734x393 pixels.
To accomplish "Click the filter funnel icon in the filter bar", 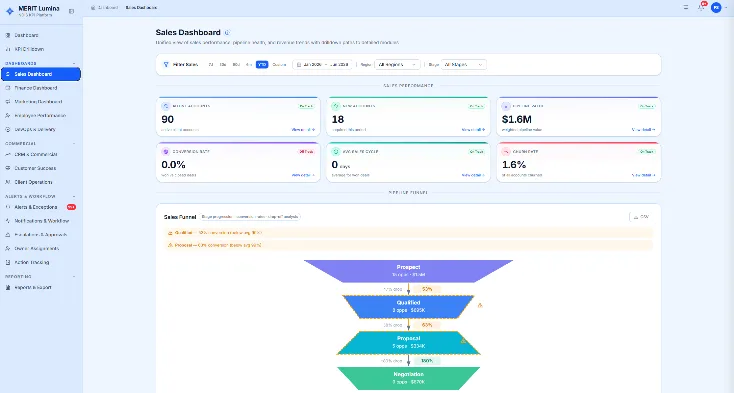I will click(166, 65).
